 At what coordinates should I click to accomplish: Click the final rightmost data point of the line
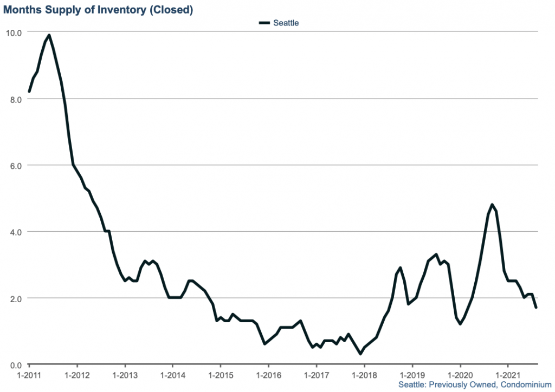[x=536, y=308]
